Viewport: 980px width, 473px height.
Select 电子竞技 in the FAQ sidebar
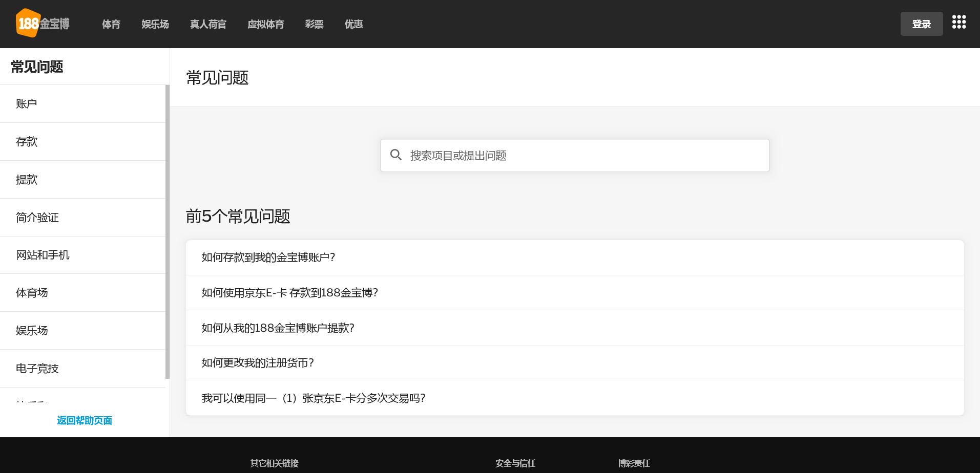coord(82,369)
